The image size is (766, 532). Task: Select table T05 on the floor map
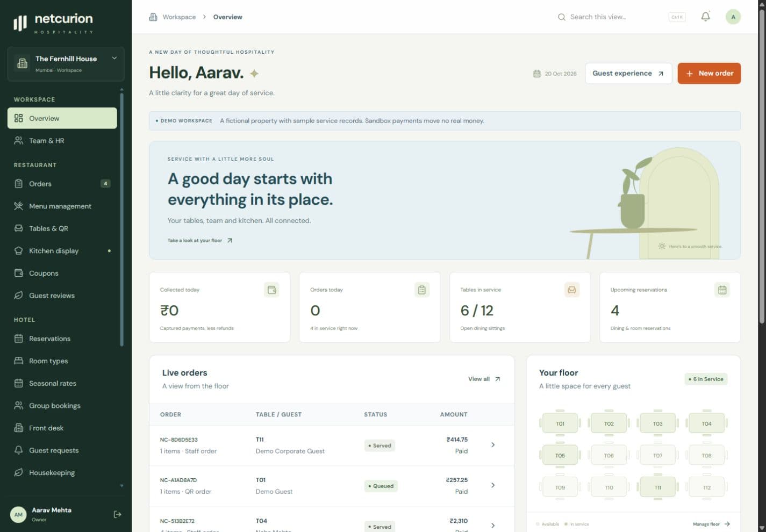[x=560, y=455]
